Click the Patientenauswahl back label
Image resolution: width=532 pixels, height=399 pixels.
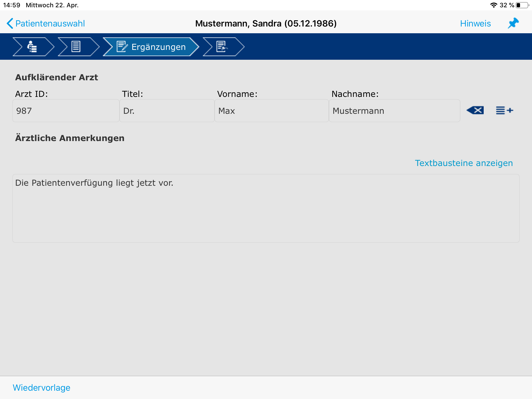(x=50, y=23)
